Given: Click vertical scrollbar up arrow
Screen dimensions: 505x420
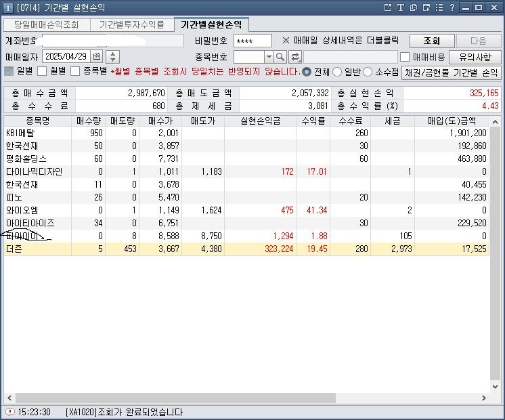Looking at the screenshot, I should click(495, 122).
